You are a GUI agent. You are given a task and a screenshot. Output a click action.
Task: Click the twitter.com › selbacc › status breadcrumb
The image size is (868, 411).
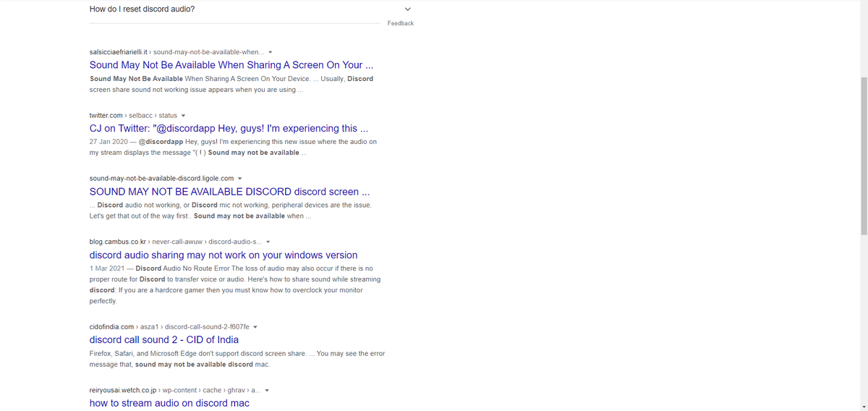[133, 115]
